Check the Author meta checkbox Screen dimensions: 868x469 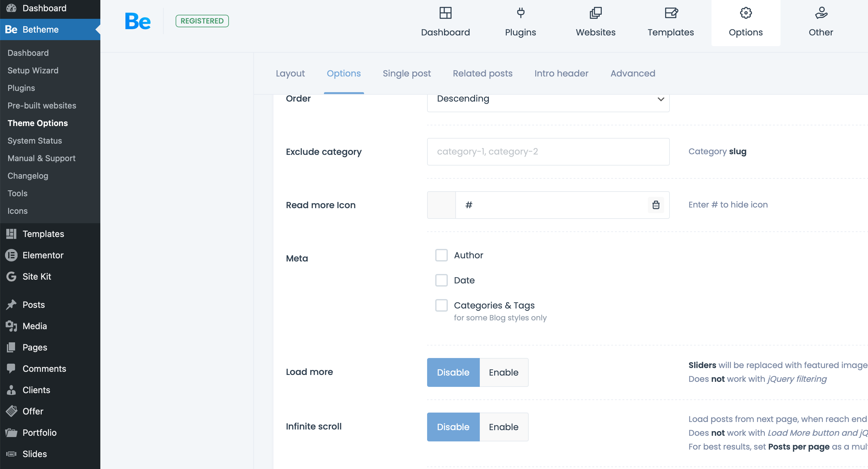[x=441, y=255]
